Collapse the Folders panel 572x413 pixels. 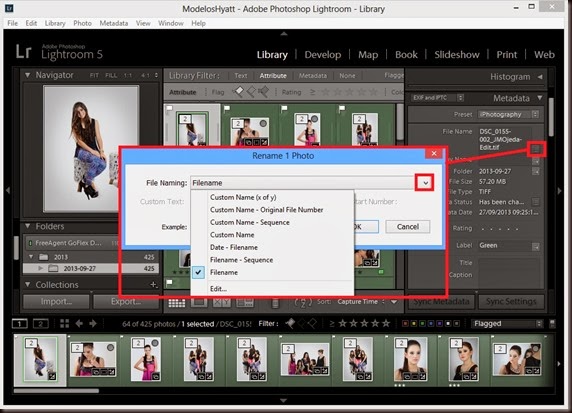(x=27, y=227)
